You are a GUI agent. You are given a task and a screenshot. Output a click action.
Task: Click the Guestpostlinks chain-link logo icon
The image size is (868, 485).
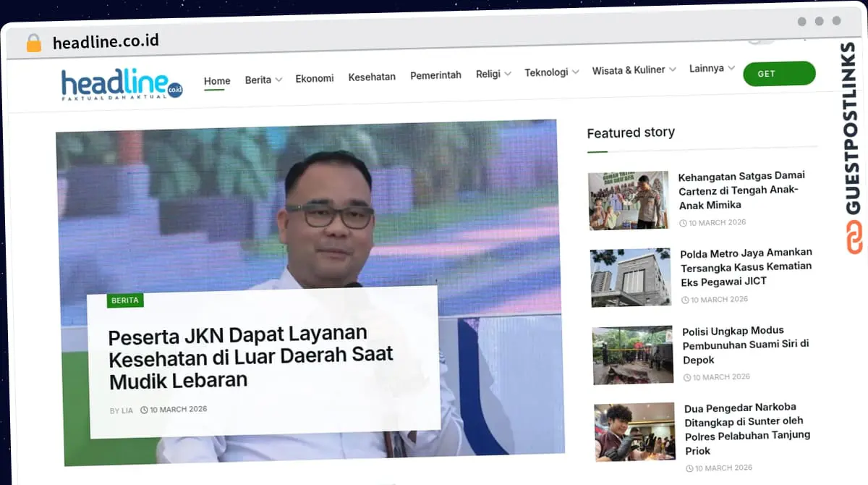(854, 237)
